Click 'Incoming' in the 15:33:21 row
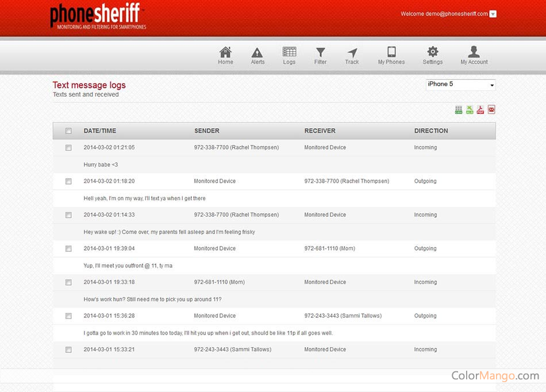546x392 pixels. [425, 349]
